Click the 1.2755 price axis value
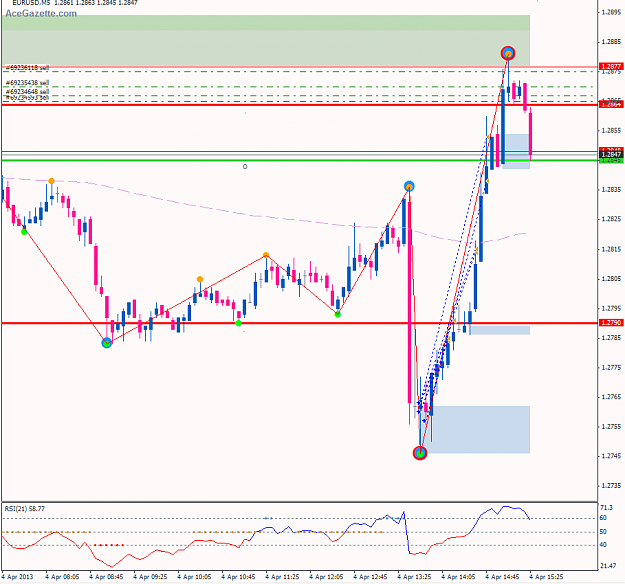Screen dimensions: 625x584 (611, 427)
